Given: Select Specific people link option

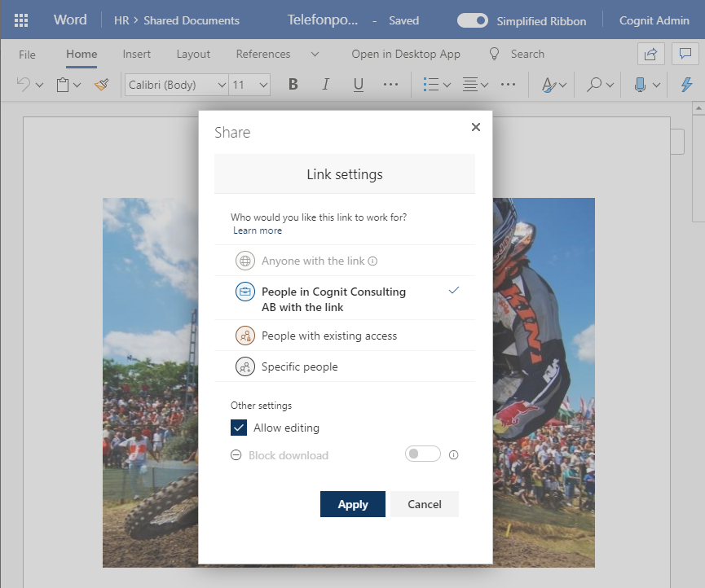Looking at the screenshot, I should [x=299, y=366].
